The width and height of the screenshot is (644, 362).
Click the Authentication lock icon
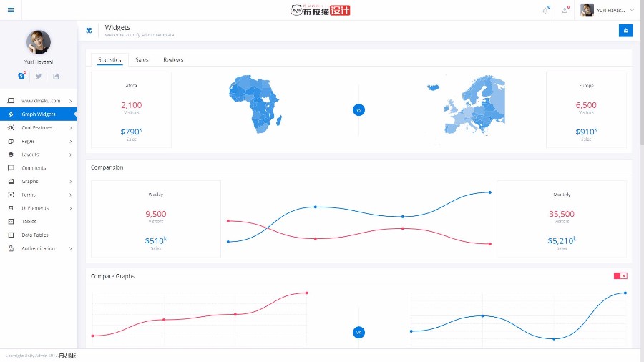tap(11, 248)
